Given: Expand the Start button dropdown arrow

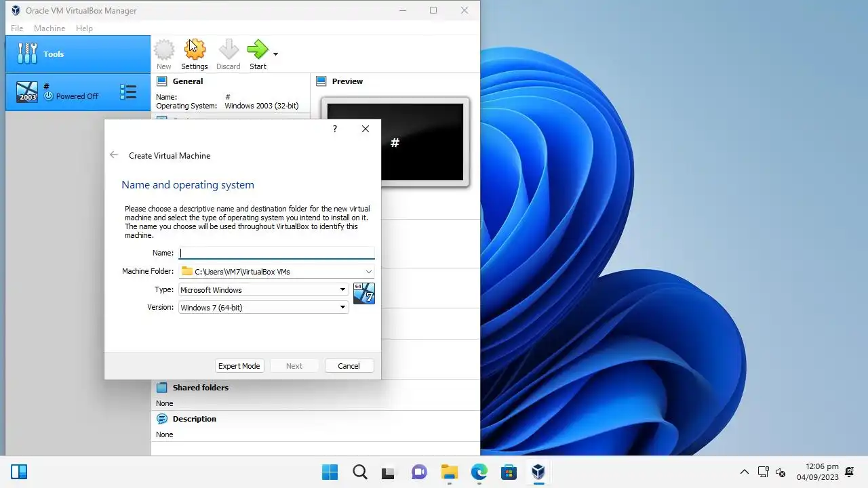Looking at the screenshot, I should 275,54.
